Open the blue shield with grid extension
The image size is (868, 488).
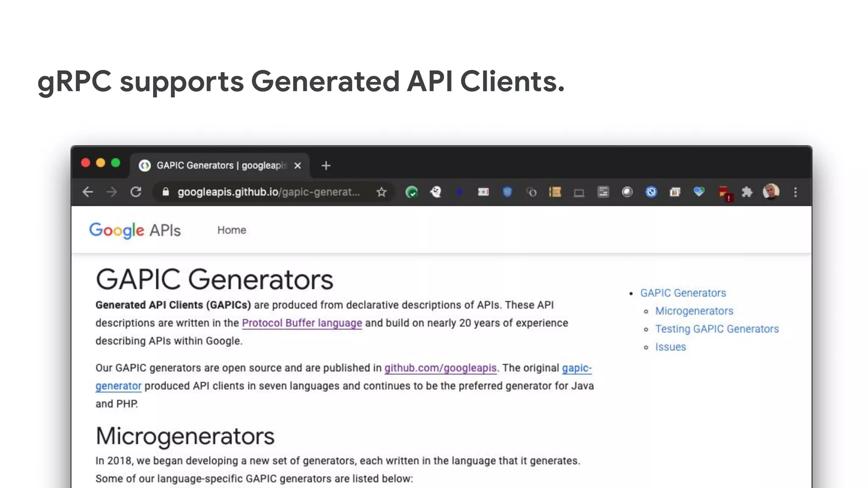[x=507, y=192]
